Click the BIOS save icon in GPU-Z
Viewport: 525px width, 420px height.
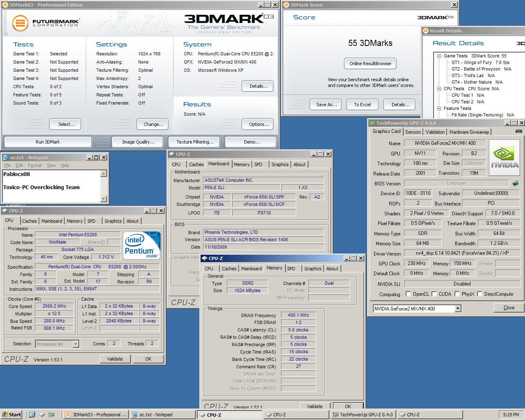pos(516,183)
